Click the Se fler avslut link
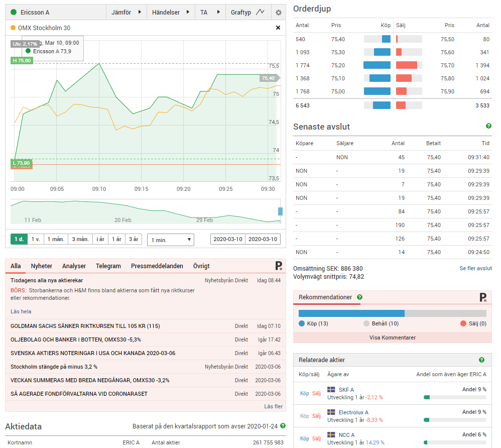Viewport: 501px width, 448px height. 475,268
